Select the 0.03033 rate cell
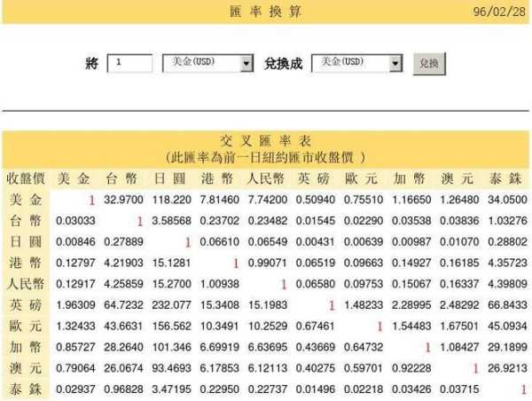 click(74, 220)
